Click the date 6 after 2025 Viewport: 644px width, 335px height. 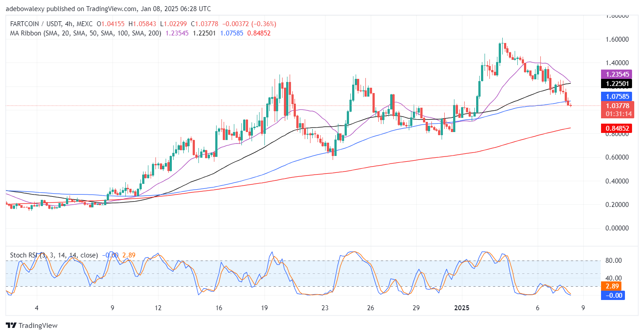pyautogui.click(x=537, y=308)
